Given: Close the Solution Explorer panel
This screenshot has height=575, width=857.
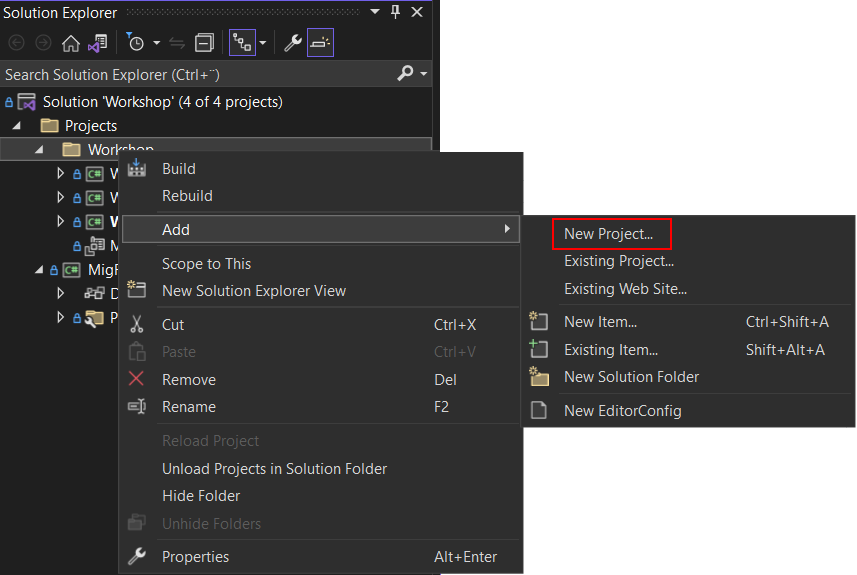Looking at the screenshot, I should point(417,11).
